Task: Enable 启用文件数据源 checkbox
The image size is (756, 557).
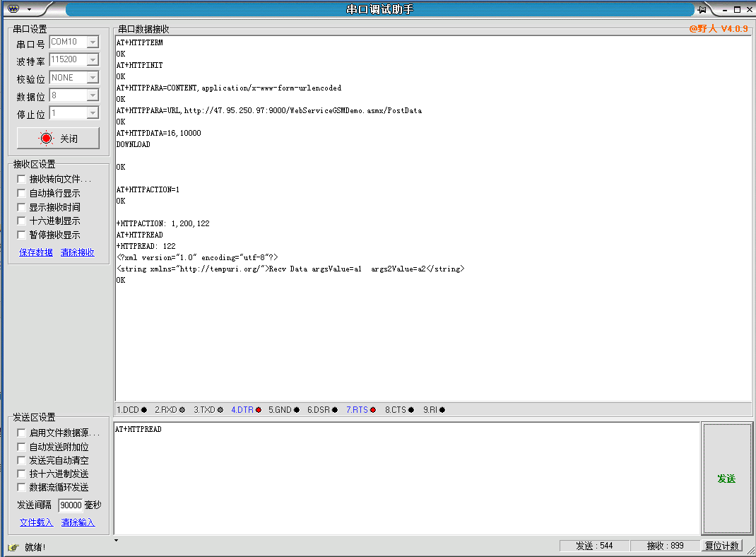Action: (x=21, y=433)
